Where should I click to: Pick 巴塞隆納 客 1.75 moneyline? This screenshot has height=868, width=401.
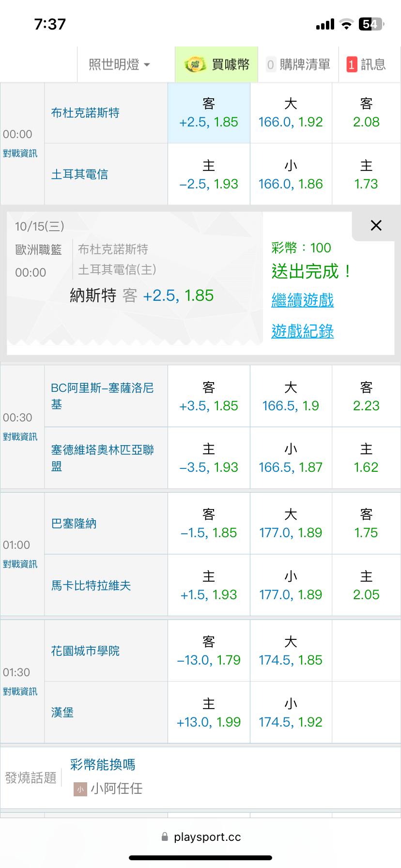pyautogui.click(x=366, y=524)
